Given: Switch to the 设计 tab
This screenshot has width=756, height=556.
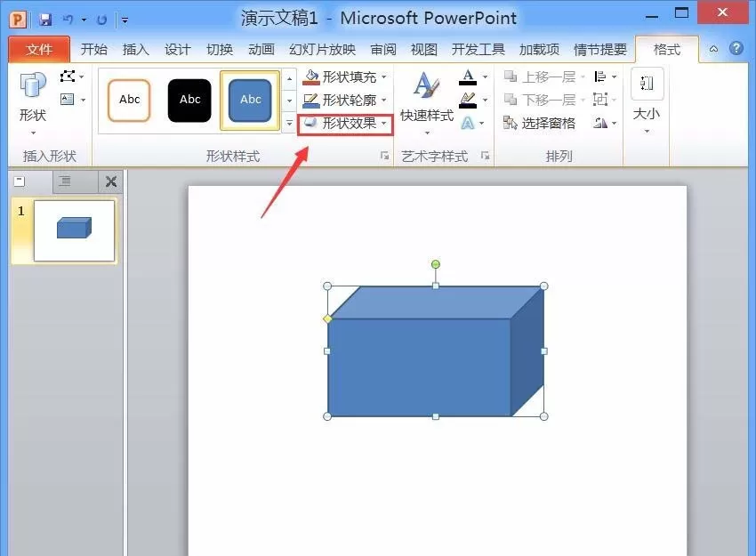Looking at the screenshot, I should (x=177, y=49).
